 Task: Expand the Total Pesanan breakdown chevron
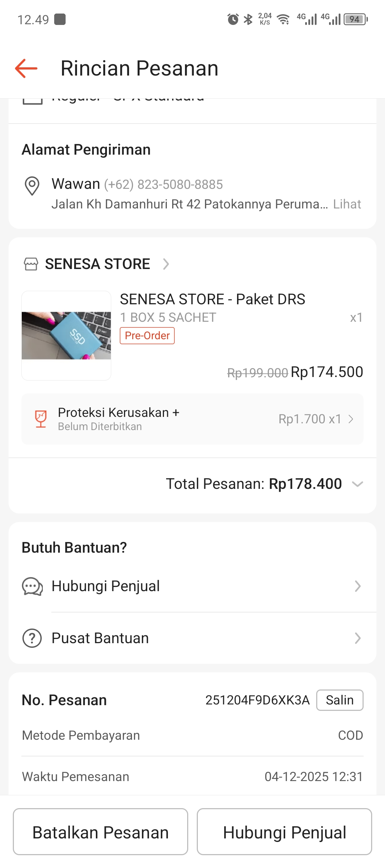(357, 484)
